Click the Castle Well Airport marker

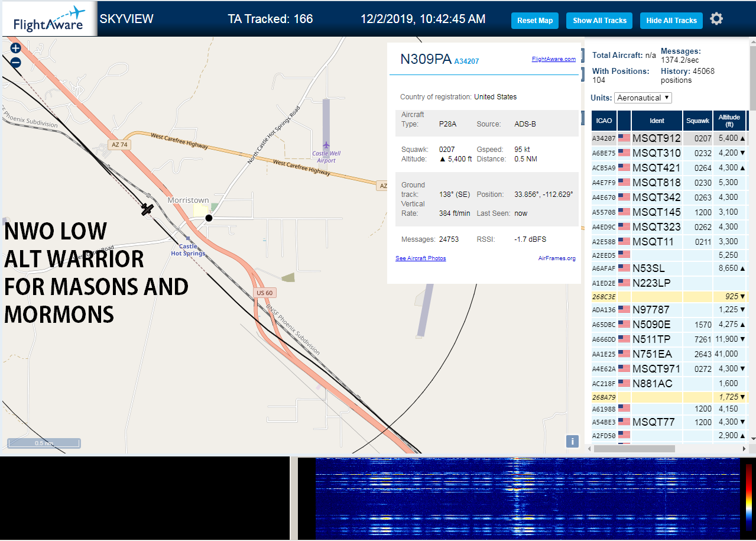click(x=326, y=145)
